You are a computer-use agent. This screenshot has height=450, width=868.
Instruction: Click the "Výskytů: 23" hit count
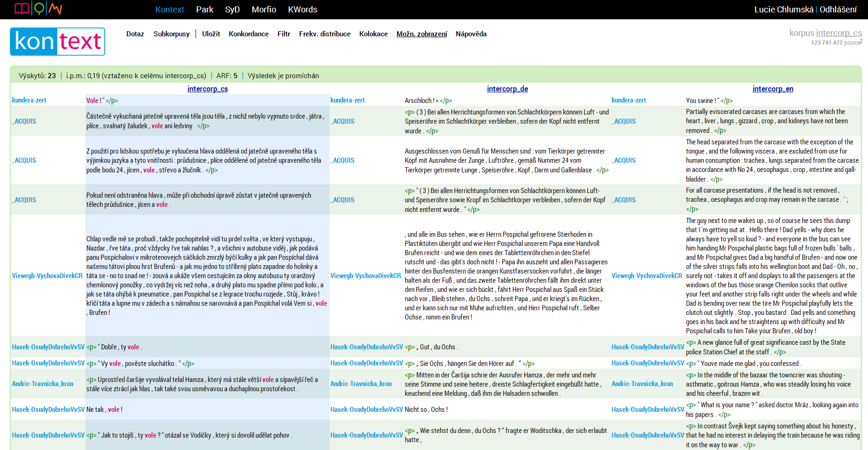tap(37, 76)
